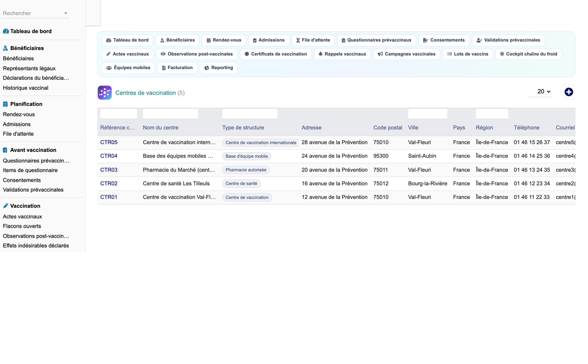Open Flacons ouverts in sidebar
The width and height of the screenshot is (588, 364).
click(22, 226)
